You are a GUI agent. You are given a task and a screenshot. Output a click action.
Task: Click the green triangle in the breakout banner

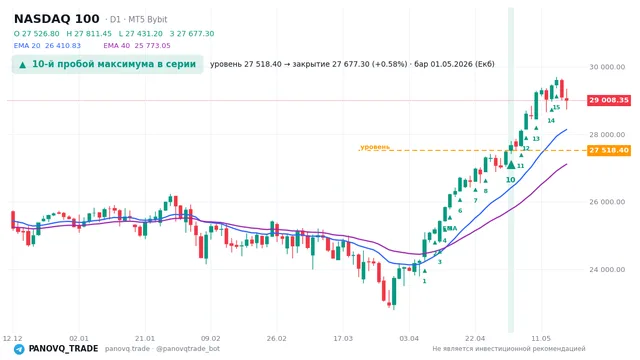pos(23,64)
